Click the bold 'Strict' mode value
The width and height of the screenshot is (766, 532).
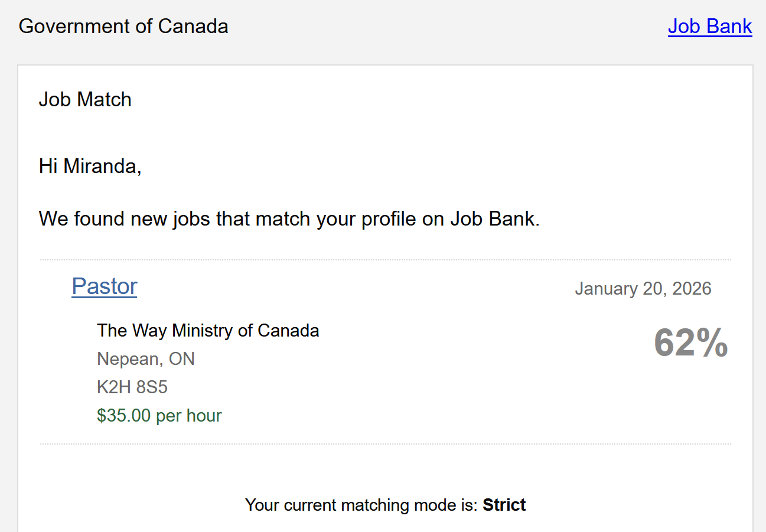coord(504,505)
